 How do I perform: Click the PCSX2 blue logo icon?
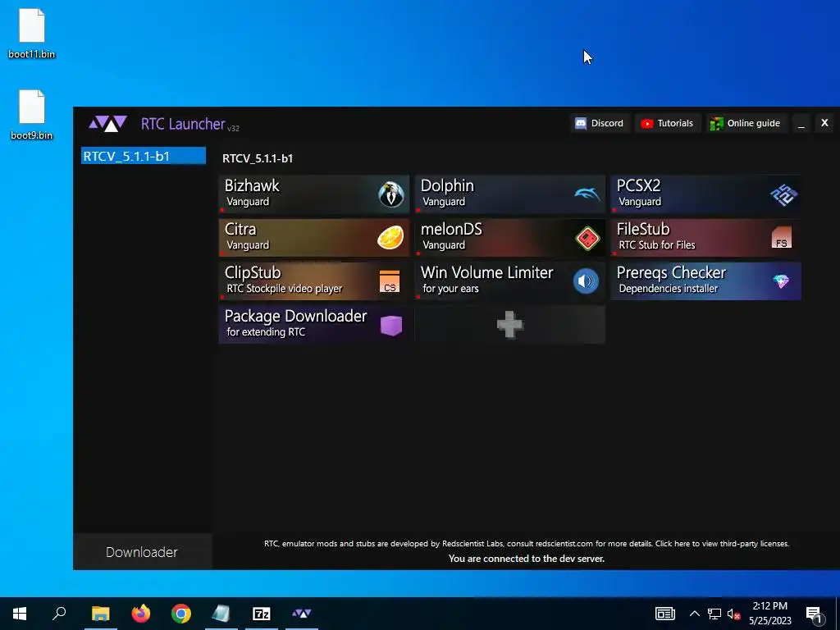click(x=783, y=194)
